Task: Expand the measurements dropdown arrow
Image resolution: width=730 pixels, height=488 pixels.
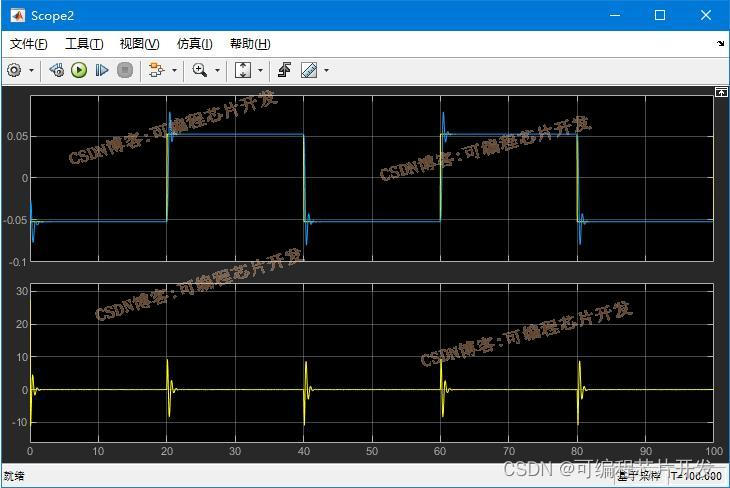Action: (x=326, y=70)
